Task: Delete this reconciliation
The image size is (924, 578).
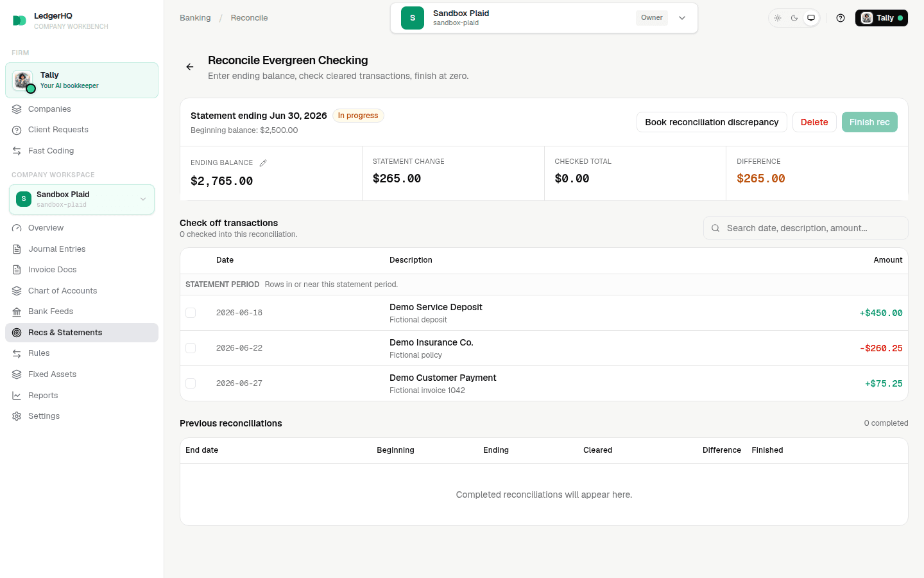Action: (x=814, y=122)
